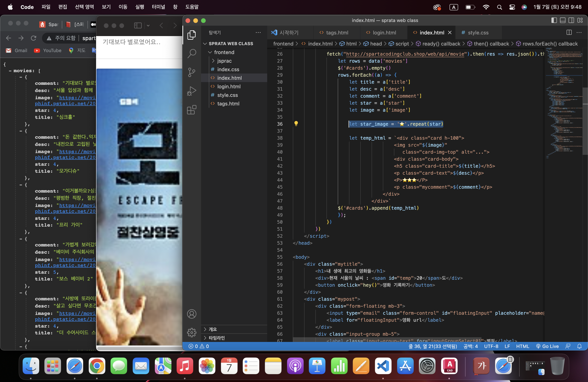The width and height of the screenshot is (588, 382).
Task: Change the HTML language mode in status bar
Action: coord(523,346)
